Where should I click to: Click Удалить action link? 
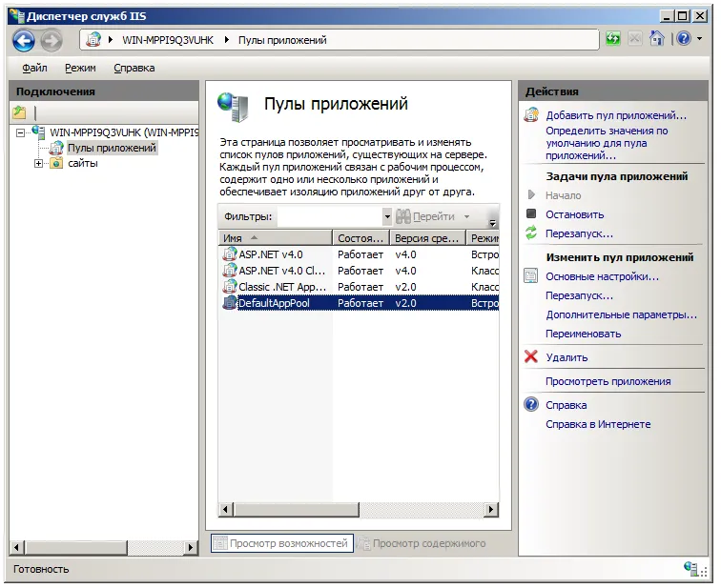point(566,357)
